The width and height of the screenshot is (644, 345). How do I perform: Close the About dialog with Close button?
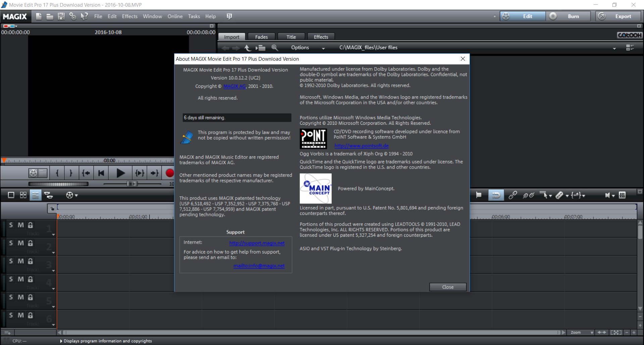click(448, 287)
